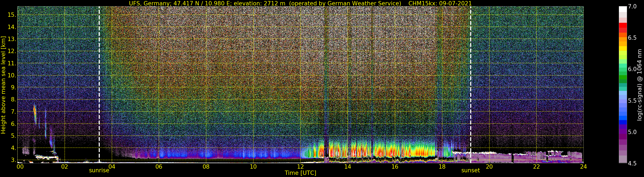Click the 15. km tick on the height axis
Image resolution: width=644 pixels, height=177 pixels.
pyautogui.click(x=12, y=15)
